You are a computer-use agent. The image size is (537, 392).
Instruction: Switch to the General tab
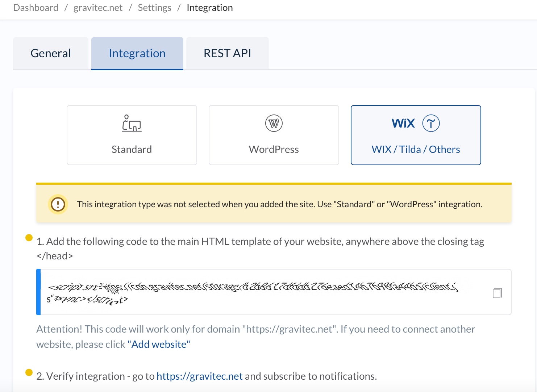click(x=51, y=53)
